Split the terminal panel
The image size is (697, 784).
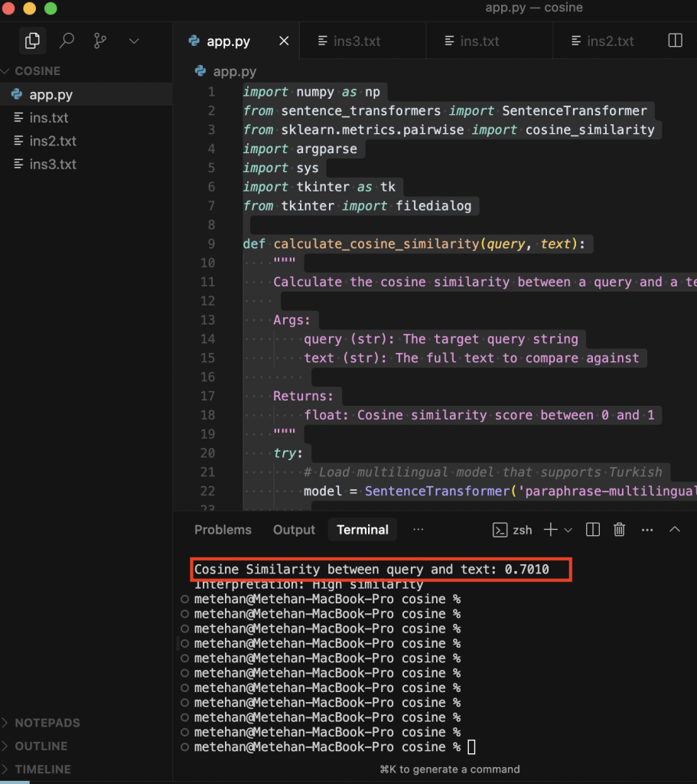click(592, 530)
